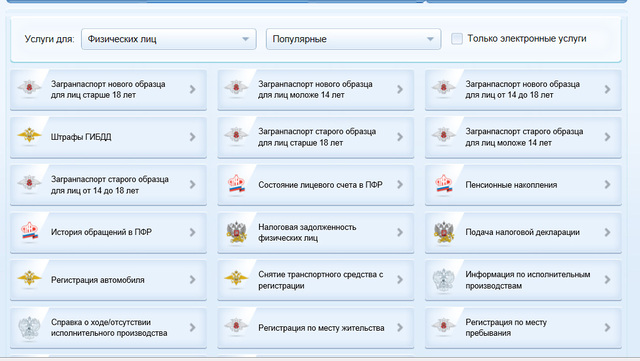This screenshot has height=361, width=640.
Task: Open Подача налоговой декларации service
Action: (523, 233)
